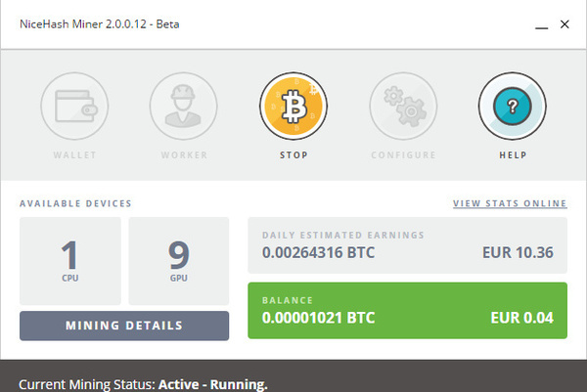The width and height of the screenshot is (587, 392).
Task: Click the CONFIGURE label text
Action: click(x=403, y=154)
